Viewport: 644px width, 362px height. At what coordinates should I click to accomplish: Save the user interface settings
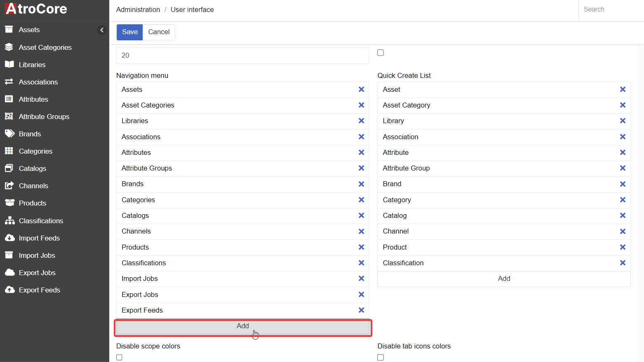click(129, 32)
